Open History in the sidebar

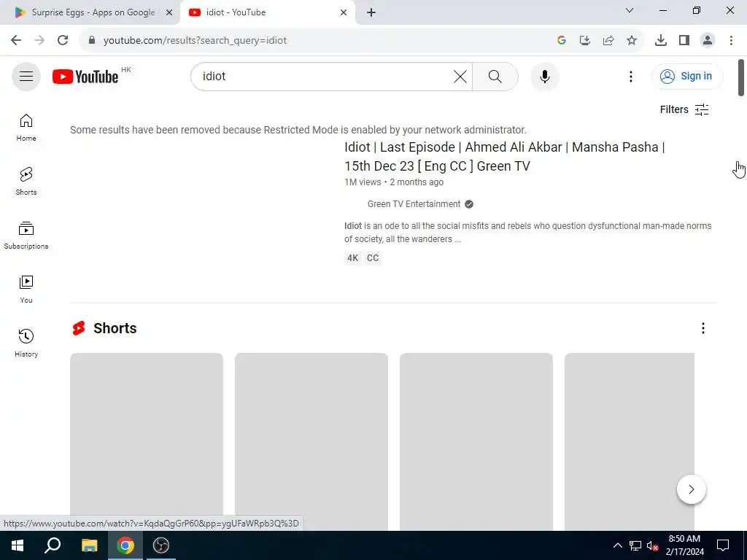point(26,343)
